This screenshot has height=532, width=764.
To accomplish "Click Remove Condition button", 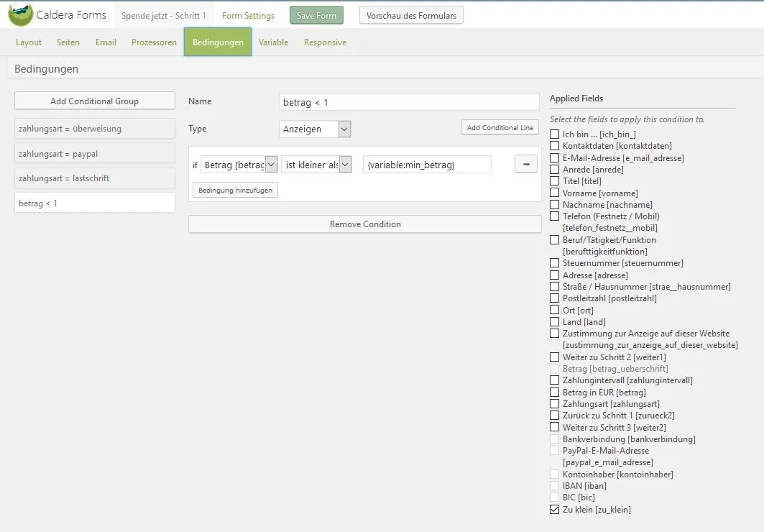I will [365, 224].
